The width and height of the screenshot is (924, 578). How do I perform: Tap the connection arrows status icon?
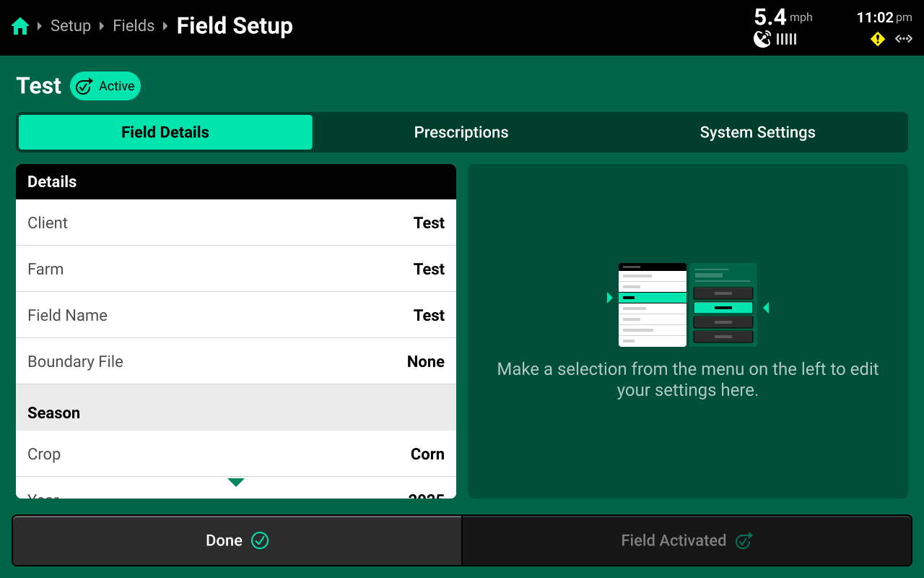(904, 39)
